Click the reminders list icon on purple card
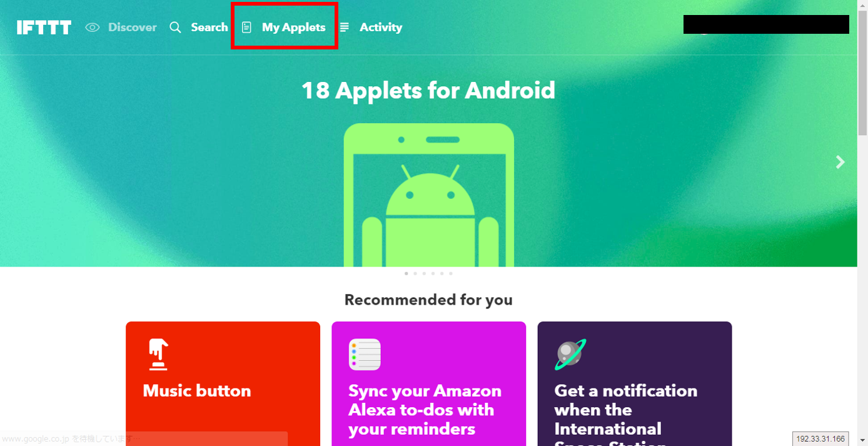Image resolution: width=868 pixels, height=446 pixels. tap(365, 355)
